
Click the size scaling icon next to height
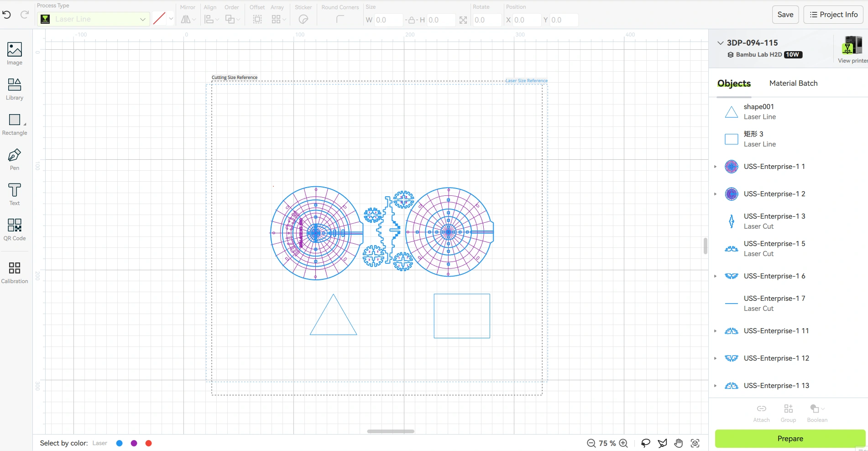[x=463, y=20]
